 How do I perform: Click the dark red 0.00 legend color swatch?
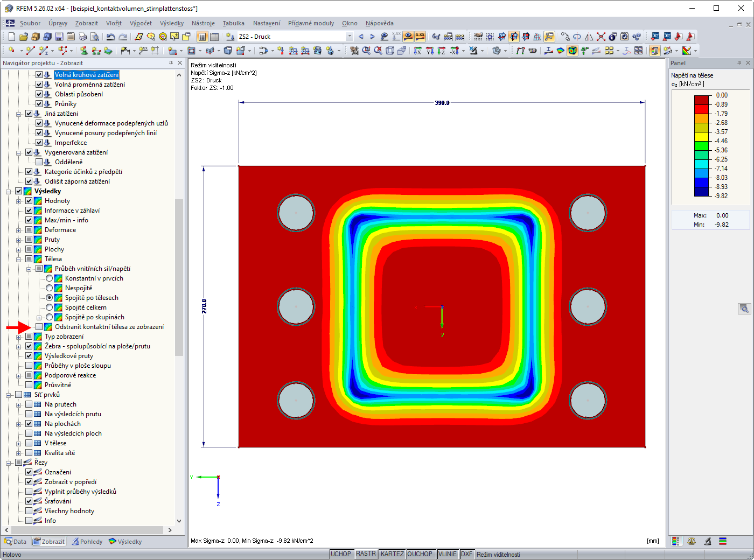click(702, 100)
